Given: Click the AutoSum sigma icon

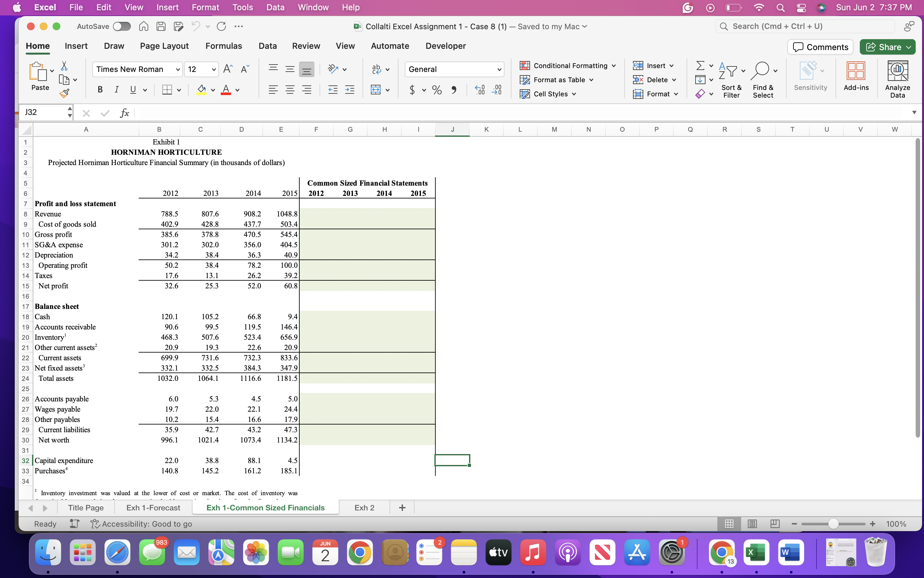Looking at the screenshot, I should click(x=700, y=66).
